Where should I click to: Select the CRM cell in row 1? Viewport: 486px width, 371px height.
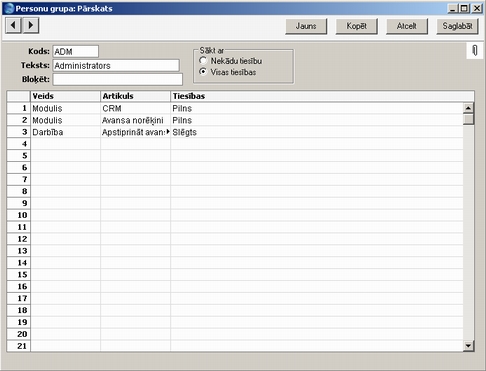pos(135,108)
